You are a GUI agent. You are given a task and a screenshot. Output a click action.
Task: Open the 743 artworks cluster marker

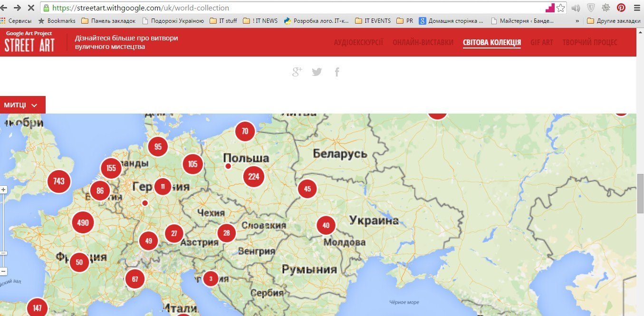tap(59, 181)
